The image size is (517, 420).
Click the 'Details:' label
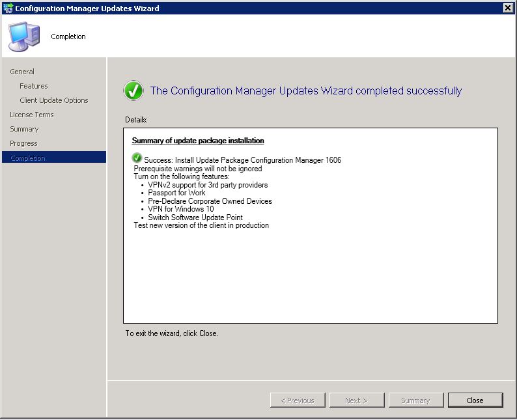[x=136, y=120]
